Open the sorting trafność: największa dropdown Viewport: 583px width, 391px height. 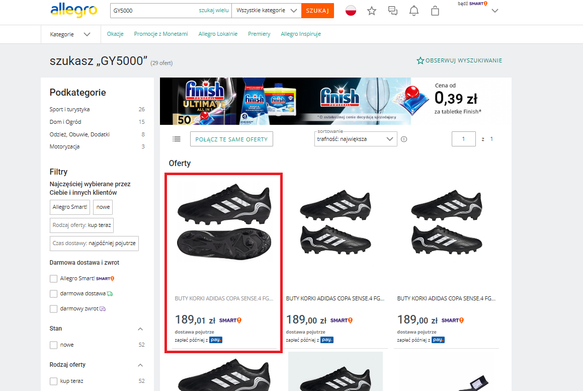click(x=355, y=139)
